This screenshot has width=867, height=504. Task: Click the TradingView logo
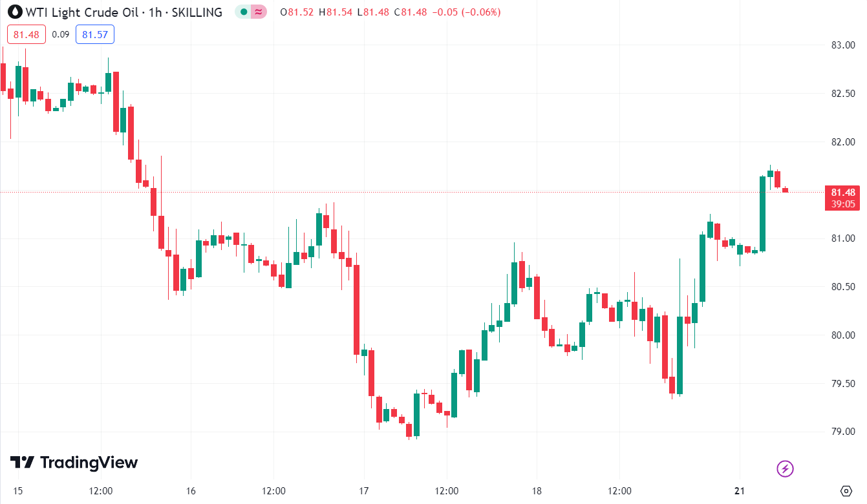23,463
